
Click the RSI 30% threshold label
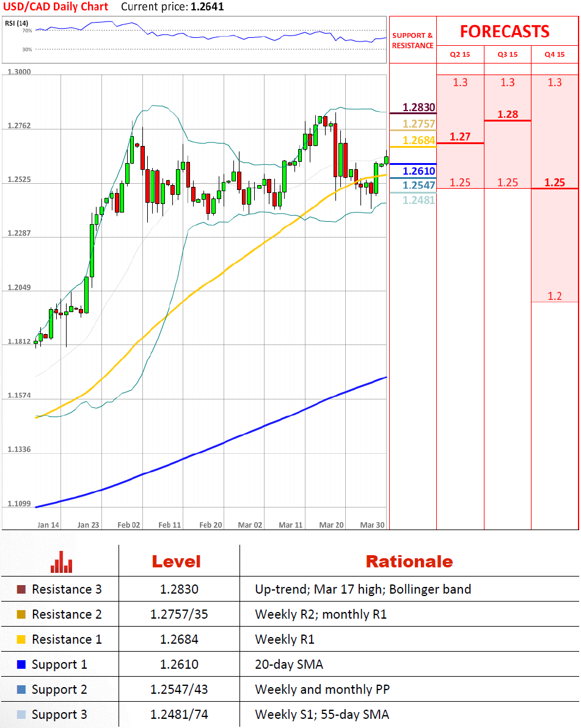click(27, 49)
